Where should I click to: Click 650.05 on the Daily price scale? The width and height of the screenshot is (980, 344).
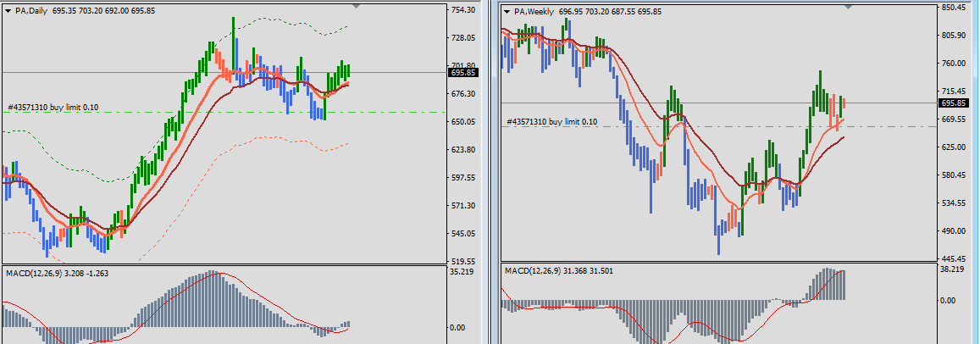coord(463,122)
